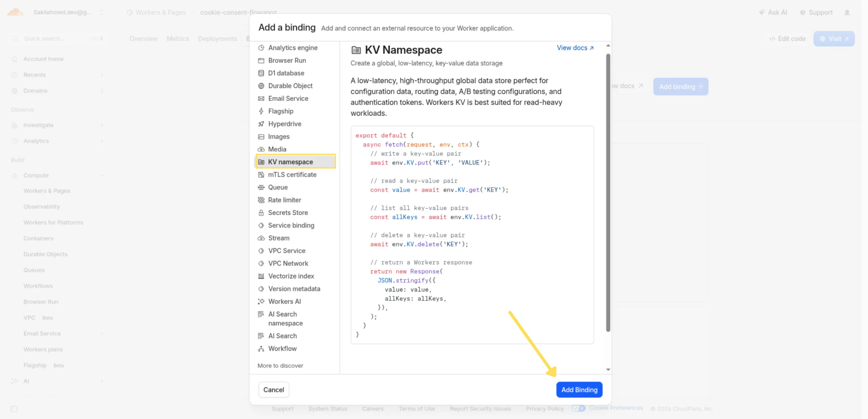Viewport: 868px width, 419px height.
Task: Click the Email Service envelope icon
Action: (261, 99)
